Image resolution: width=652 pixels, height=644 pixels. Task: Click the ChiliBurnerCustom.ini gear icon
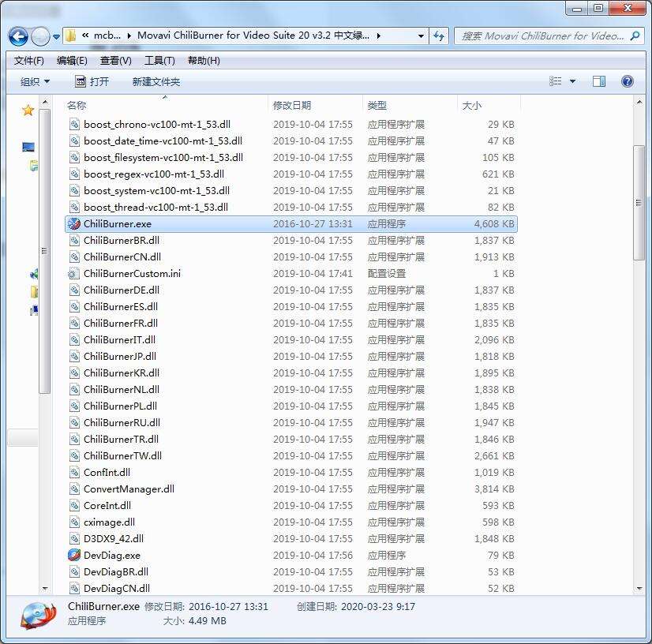(73, 274)
